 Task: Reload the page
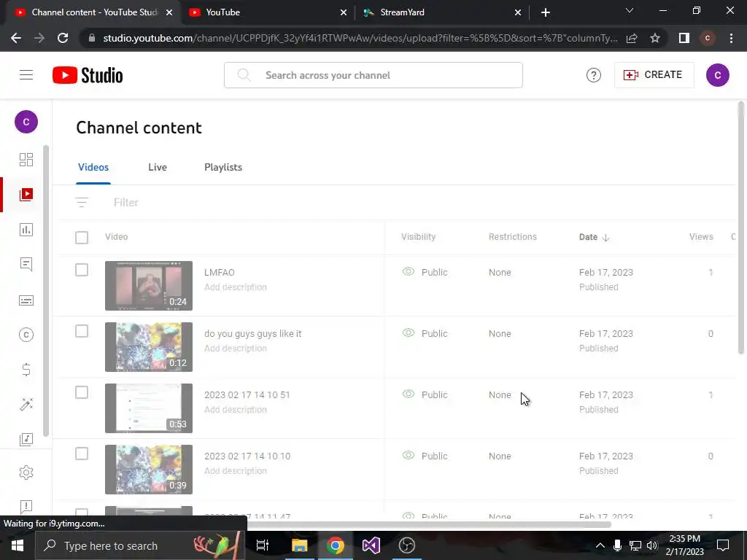[x=63, y=38]
